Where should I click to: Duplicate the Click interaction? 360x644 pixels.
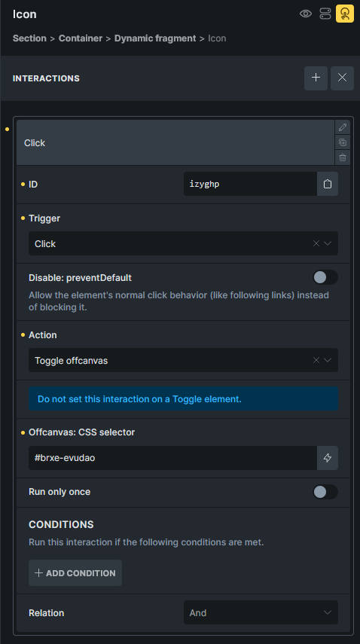[x=343, y=142]
